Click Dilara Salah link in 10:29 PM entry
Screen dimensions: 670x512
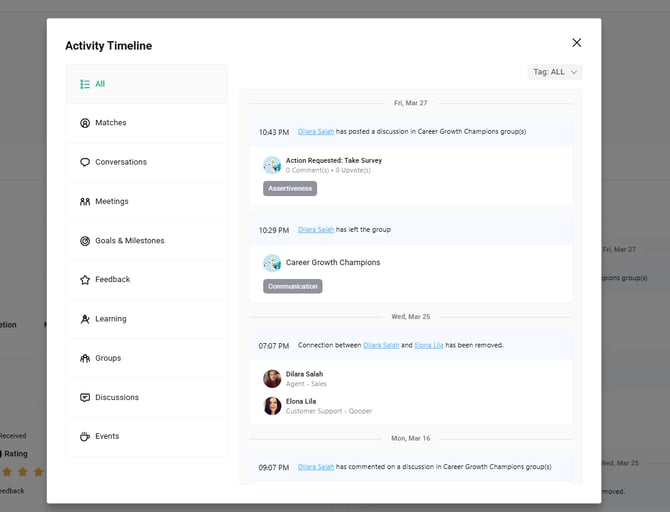pos(316,229)
